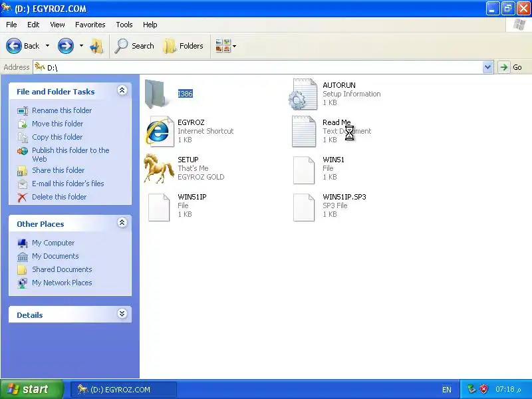Click the safely remove hardware tray icon
Screen dimensions: 532x399
pyautogui.click(x=471, y=389)
